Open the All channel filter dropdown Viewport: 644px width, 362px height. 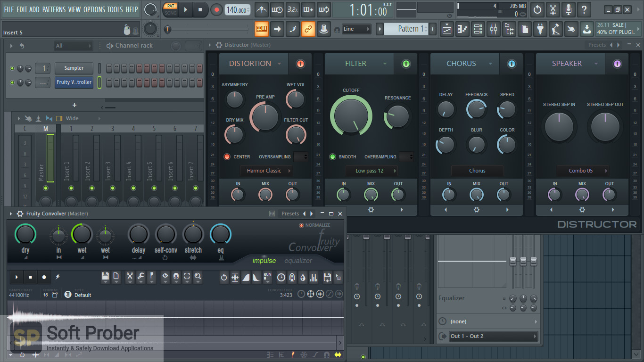click(73, 46)
